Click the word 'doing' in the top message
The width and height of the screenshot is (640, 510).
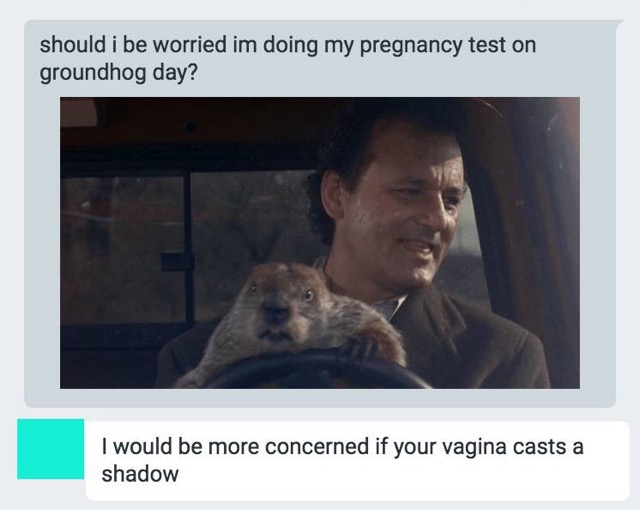[x=290, y=46]
